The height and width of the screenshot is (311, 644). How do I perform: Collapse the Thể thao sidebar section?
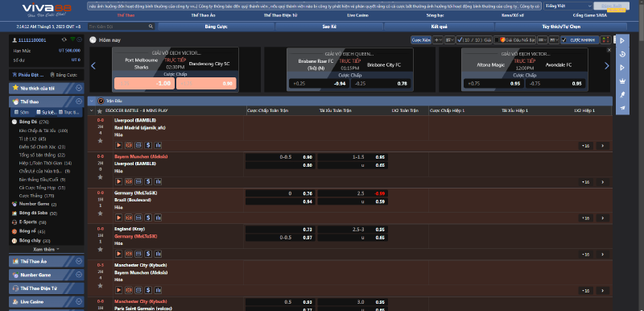click(79, 102)
